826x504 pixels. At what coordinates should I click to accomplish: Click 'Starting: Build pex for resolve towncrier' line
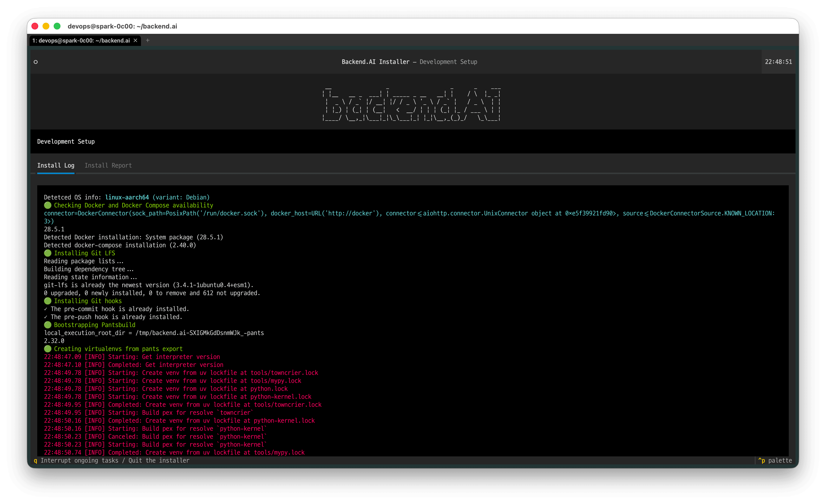(149, 413)
